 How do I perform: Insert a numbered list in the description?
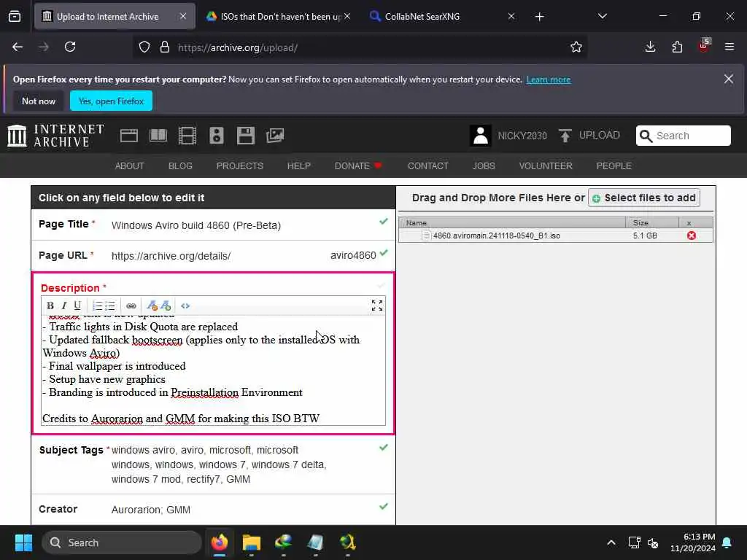coord(97,306)
